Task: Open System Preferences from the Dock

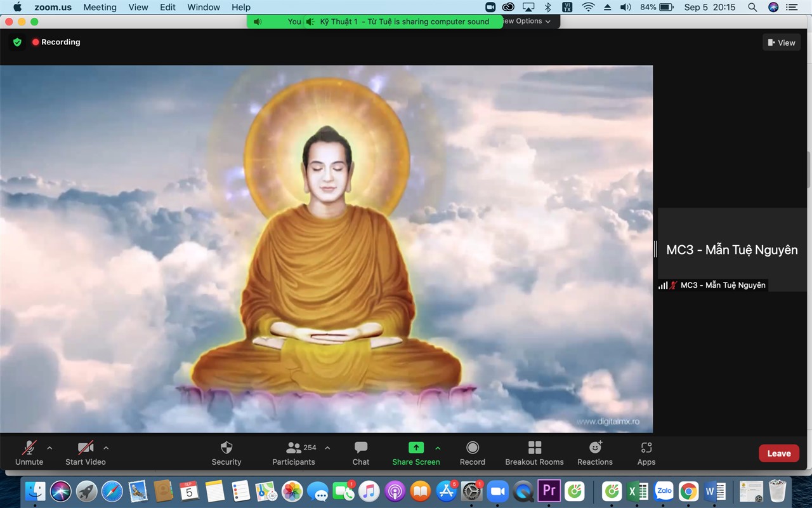Action: [471, 491]
